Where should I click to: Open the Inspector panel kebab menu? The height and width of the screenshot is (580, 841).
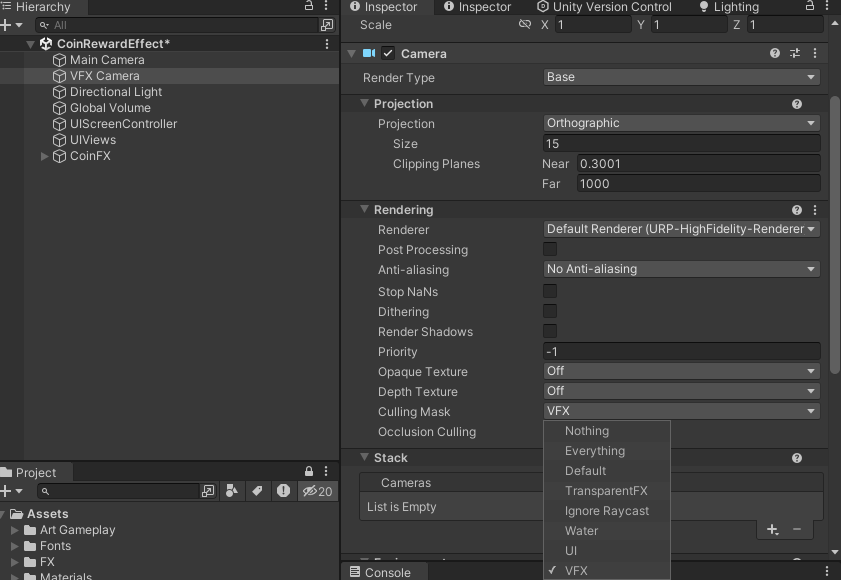click(x=827, y=6)
